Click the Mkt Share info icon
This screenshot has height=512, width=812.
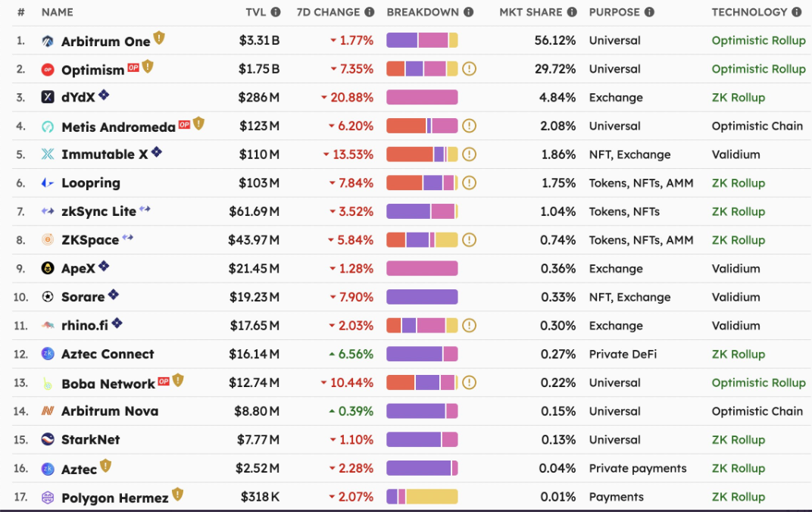572,12
